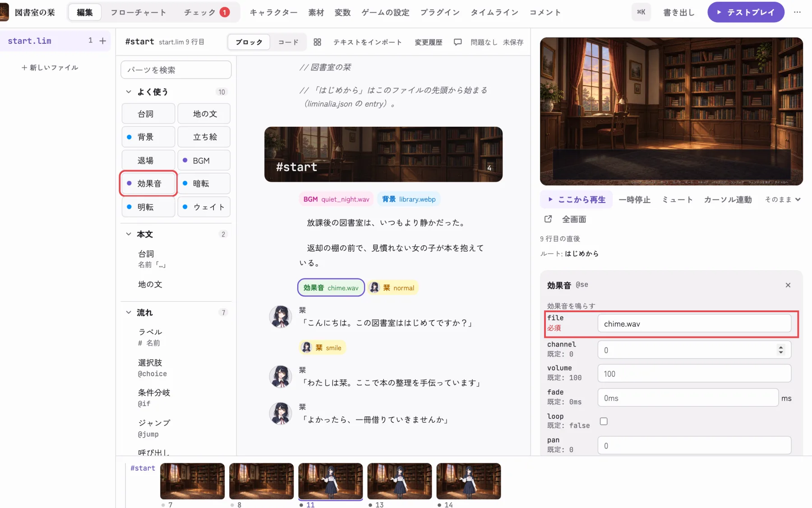Close the 効果音 properties panel
Image resolution: width=812 pixels, height=508 pixels.
pos(788,285)
